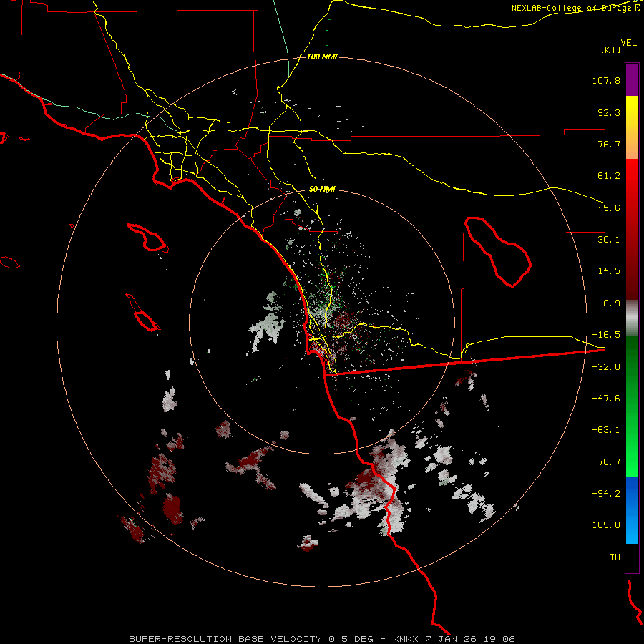Click the 76.7 velocity scale value
Screen dimensions: 644x644
click(x=609, y=144)
